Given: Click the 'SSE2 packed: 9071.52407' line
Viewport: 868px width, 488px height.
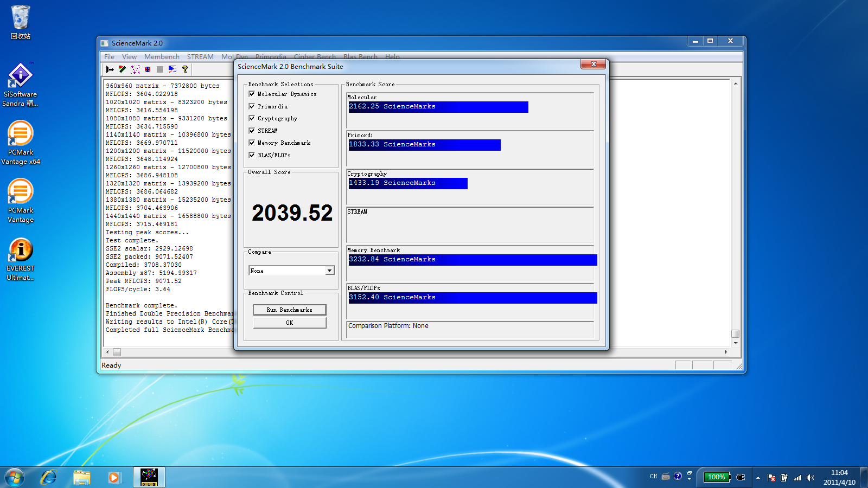Looking at the screenshot, I should (x=149, y=256).
